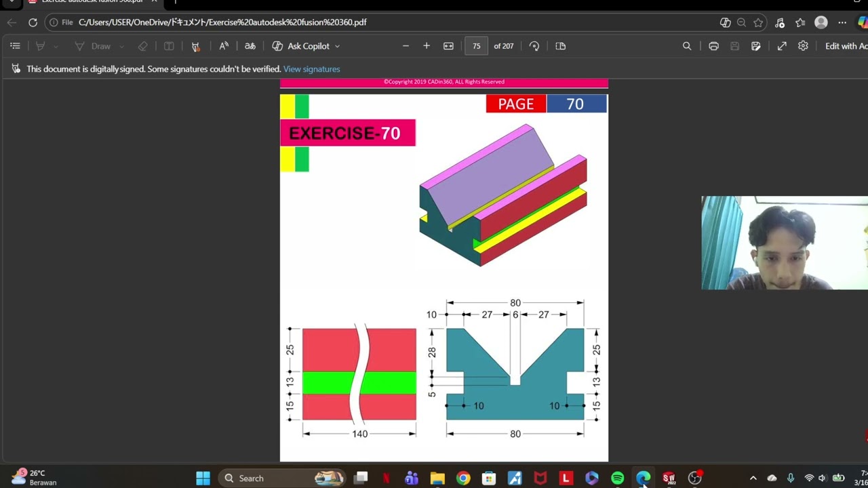This screenshot has width=868, height=488.
Task: Click the Fit to width icon
Action: pos(448,46)
